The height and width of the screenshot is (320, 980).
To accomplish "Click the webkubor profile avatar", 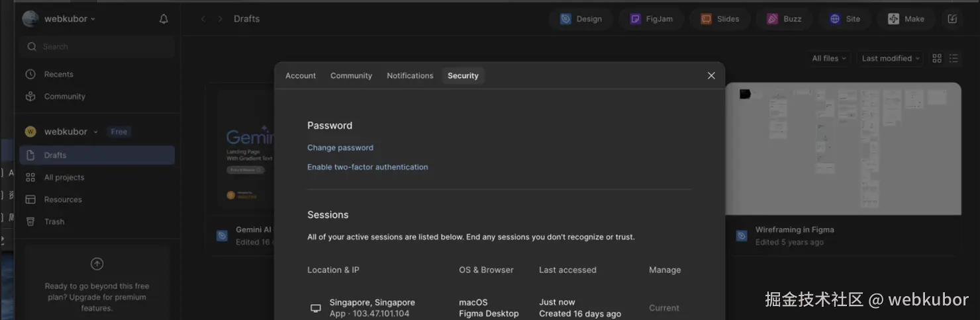I will click(30, 19).
